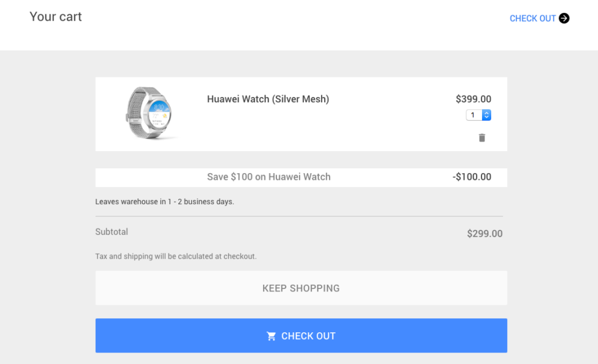Open the quantity dropdown showing 1
Image resolution: width=598 pixels, height=364 pixels.
click(474, 115)
